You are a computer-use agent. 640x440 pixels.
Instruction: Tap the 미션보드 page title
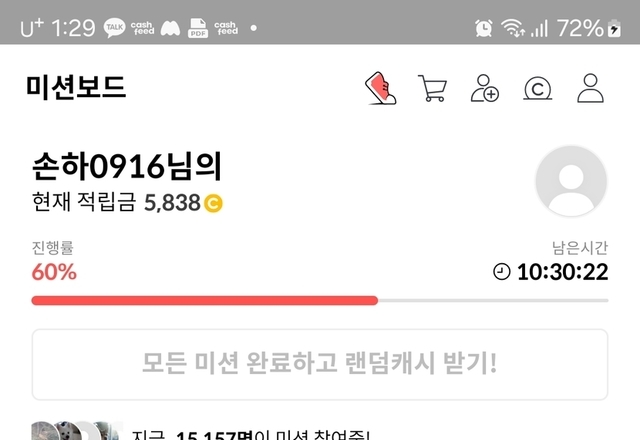(76, 87)
